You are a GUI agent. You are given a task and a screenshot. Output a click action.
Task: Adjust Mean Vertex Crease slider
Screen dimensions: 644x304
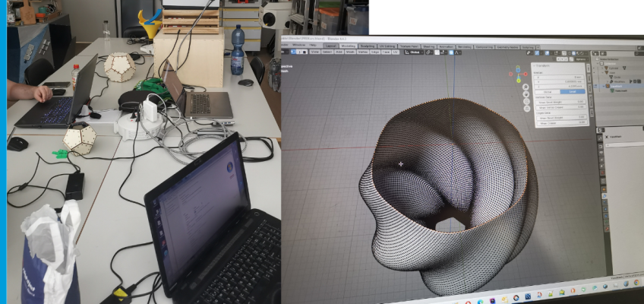pos(561,107)
